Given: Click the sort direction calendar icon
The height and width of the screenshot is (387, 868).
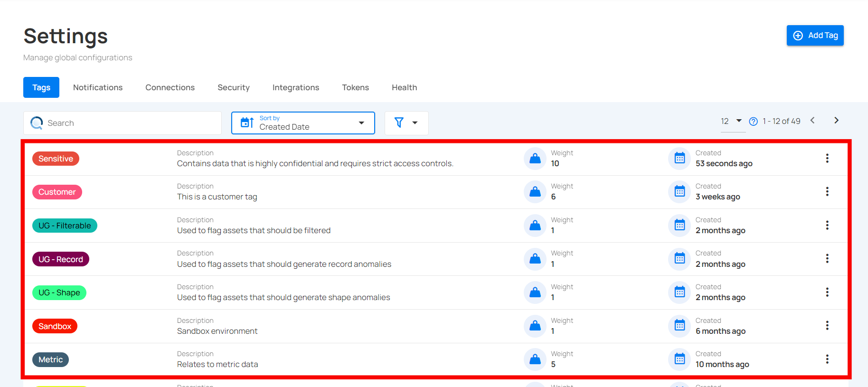Looking at the screenshot, I should (247, 123).
